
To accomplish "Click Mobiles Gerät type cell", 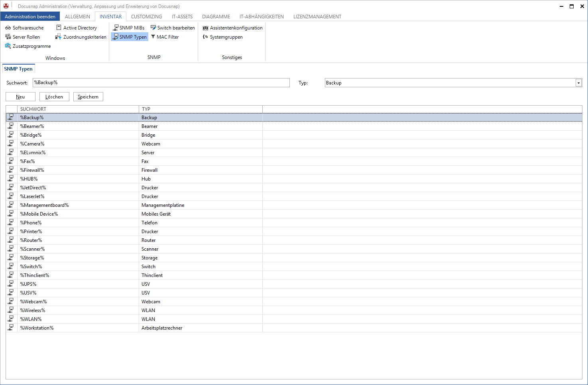I will 201,214.
